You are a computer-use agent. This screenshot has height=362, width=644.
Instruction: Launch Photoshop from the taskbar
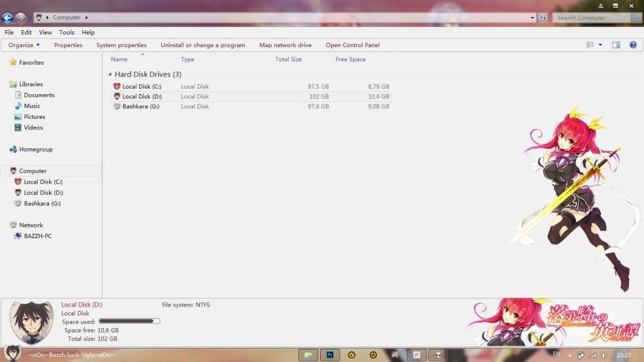coord(330,355)
